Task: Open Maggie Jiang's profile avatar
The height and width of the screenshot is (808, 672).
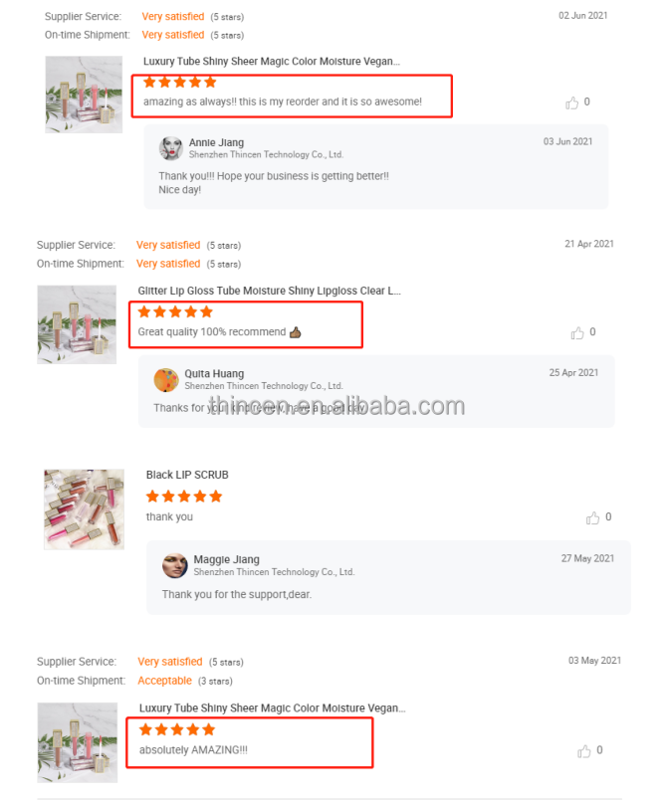Action: tap(175, 566)
